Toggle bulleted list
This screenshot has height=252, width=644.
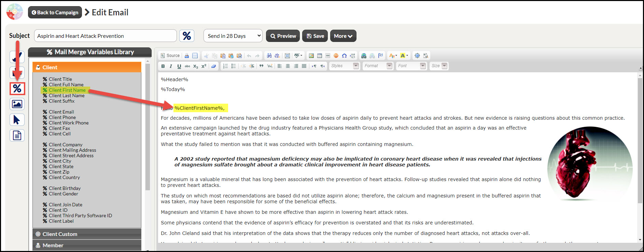234,66
